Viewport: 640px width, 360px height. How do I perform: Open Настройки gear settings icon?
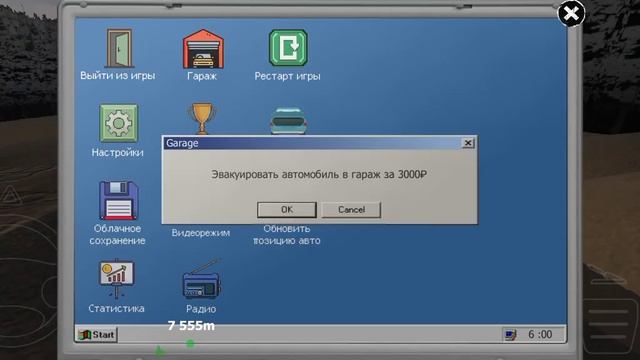pos(119,123)
